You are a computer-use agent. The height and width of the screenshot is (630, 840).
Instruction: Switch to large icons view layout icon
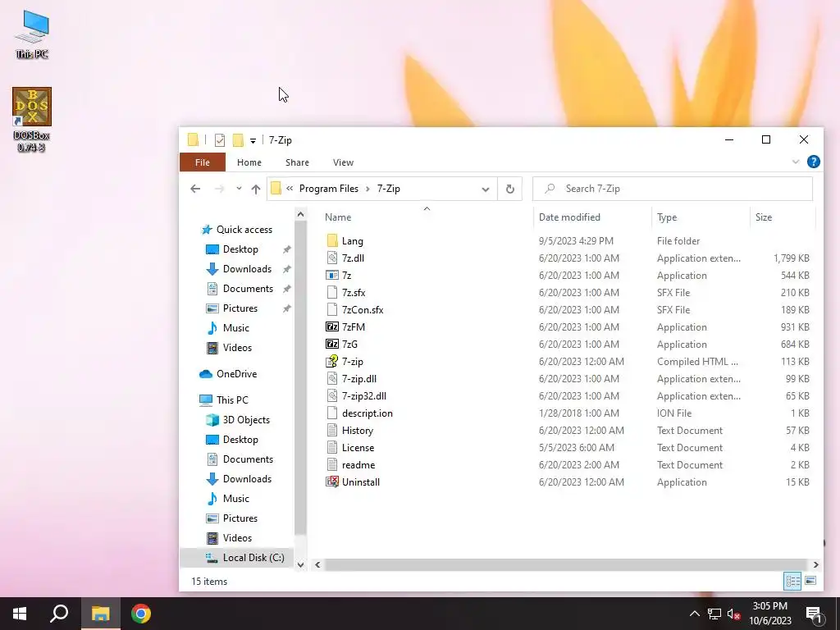[810, 581]
